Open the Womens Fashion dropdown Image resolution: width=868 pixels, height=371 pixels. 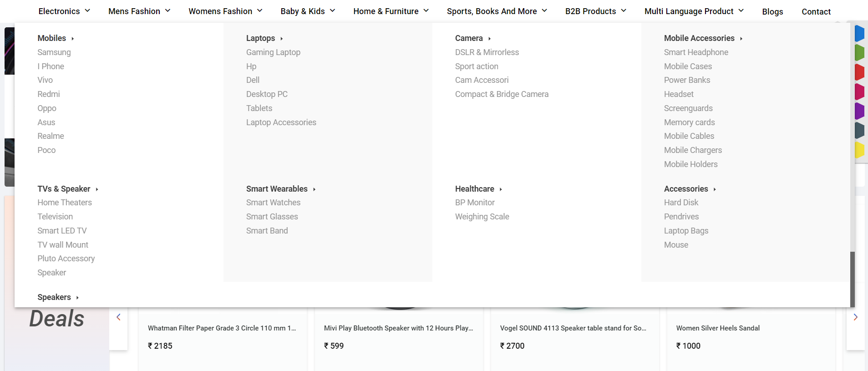tap(225, 11)
